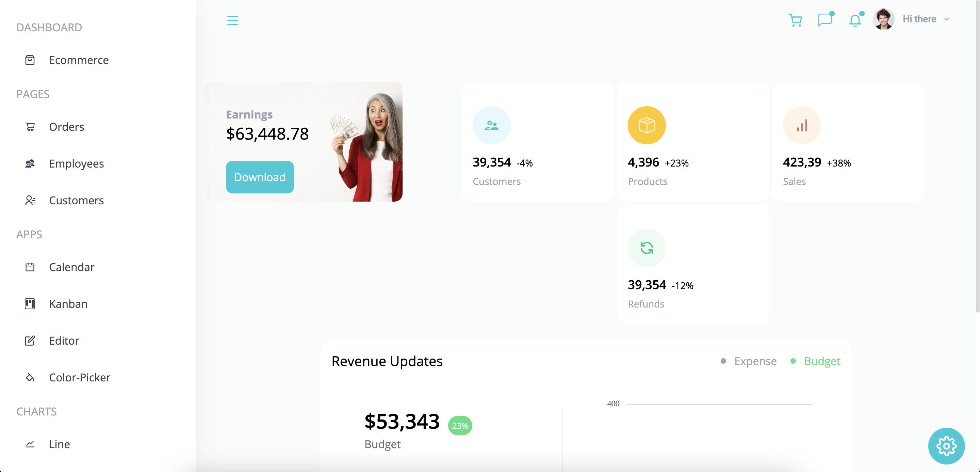Open Ecommerce in the sidebar
This screenshot has width=980, height=472.
pos(79,60)
